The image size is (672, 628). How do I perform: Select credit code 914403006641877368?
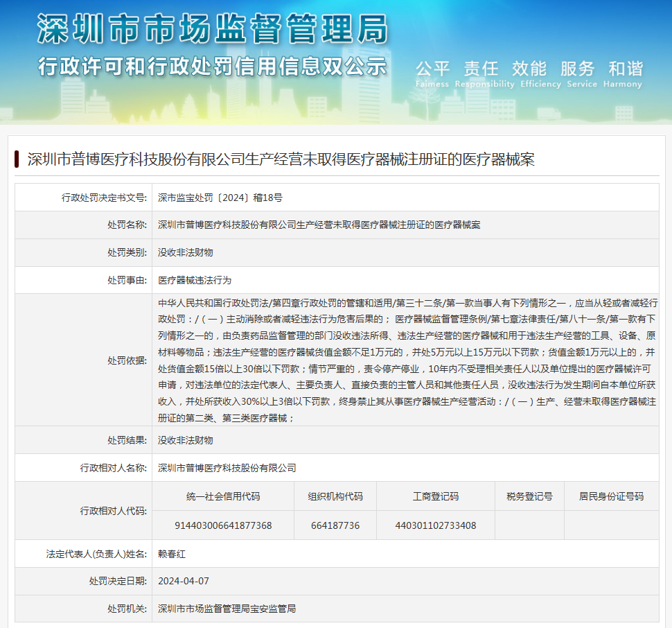pos(223,525)
